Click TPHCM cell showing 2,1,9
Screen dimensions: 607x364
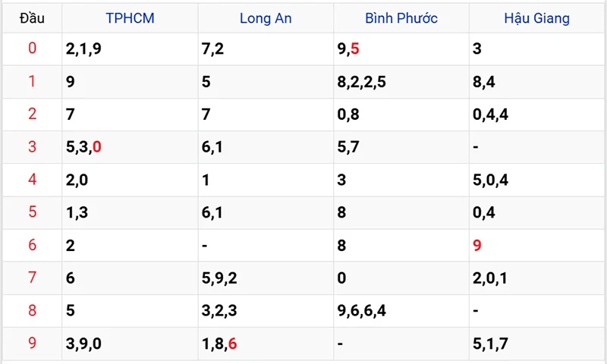coord(84,49)
